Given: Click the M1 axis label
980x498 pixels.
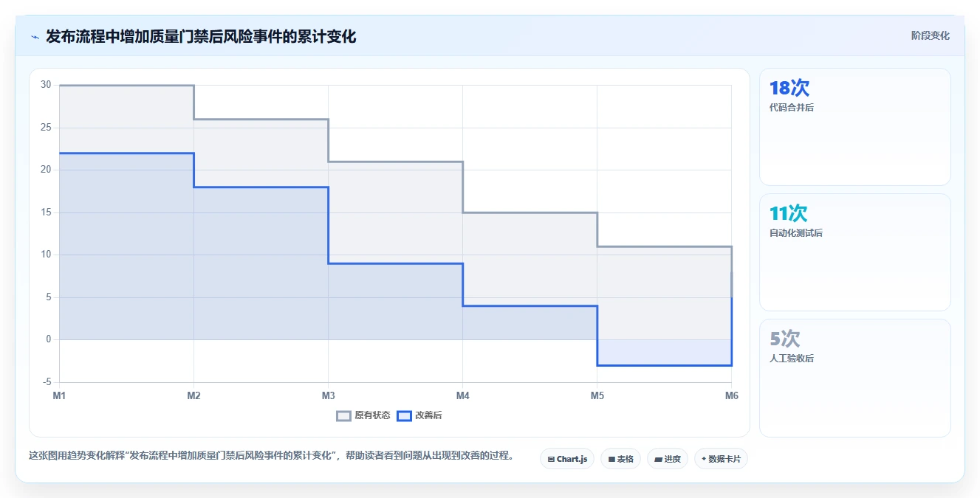Looking at the screenshot, I should click(x=59, y=395).
